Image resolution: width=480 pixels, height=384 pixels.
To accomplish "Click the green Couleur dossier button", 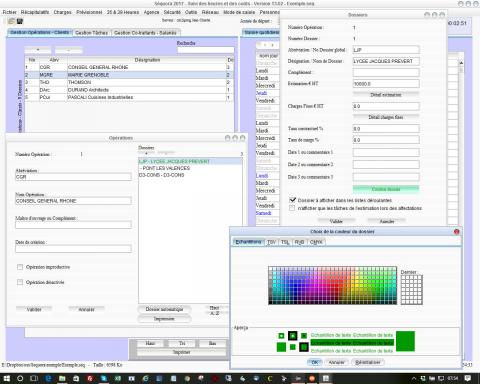I will (x=386, y=189).
